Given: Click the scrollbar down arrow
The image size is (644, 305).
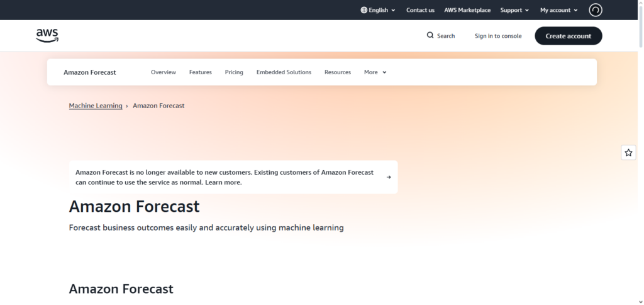Looking at the screenshot, I should (x=641, y=302).
